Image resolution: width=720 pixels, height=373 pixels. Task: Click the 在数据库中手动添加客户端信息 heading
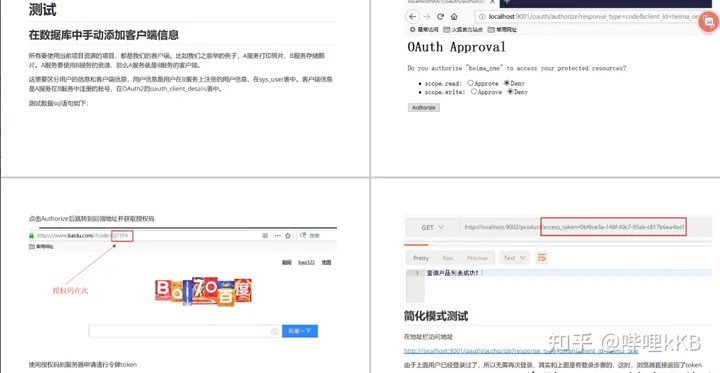tap(104, 35)
